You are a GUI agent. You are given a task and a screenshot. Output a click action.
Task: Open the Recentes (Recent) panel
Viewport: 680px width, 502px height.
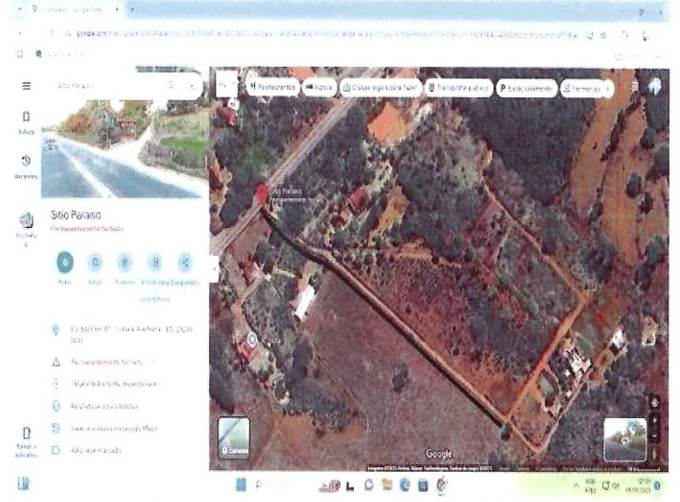26,163
